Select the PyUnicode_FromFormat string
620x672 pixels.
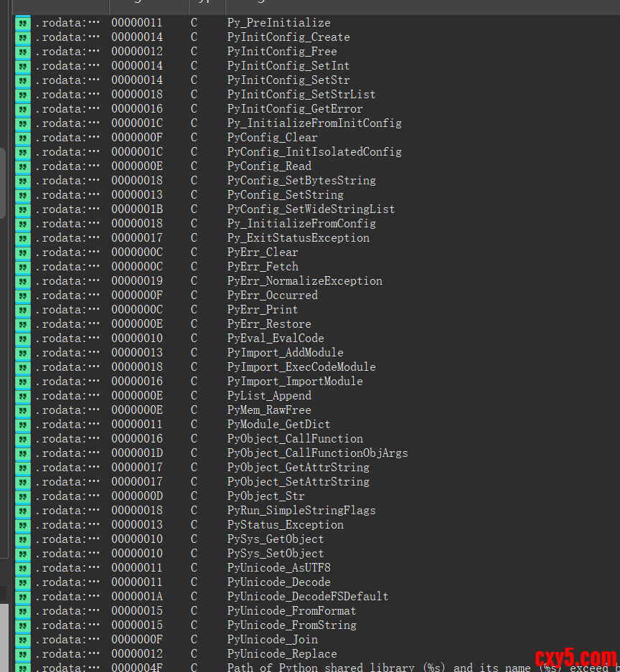[292, 611]
